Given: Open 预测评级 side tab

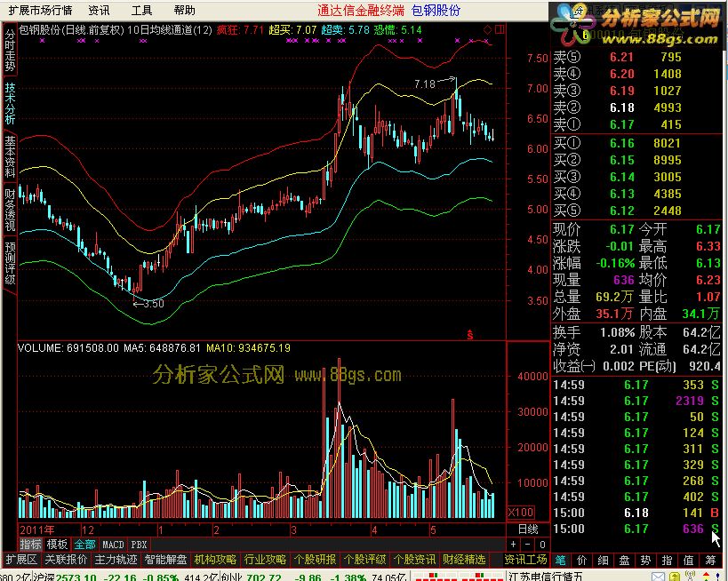Looking at the screenshot, I should [x=10, y=263].
